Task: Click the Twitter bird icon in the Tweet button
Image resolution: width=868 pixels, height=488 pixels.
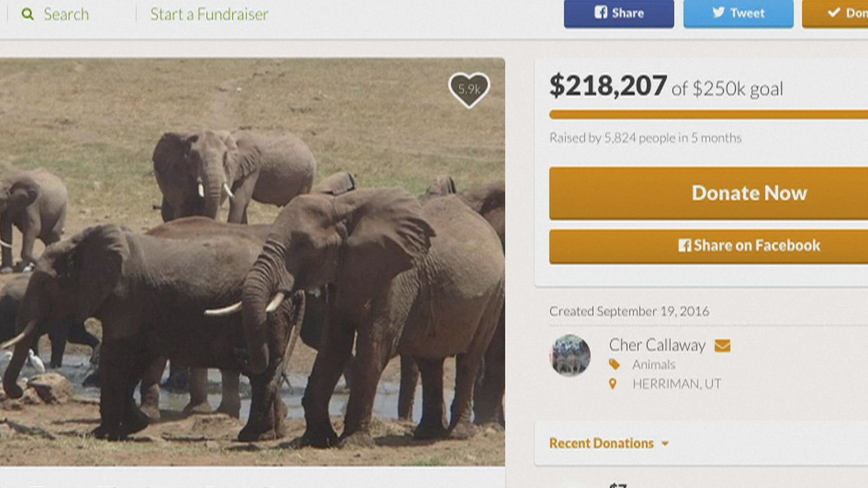Action: [x=718, y=13]
